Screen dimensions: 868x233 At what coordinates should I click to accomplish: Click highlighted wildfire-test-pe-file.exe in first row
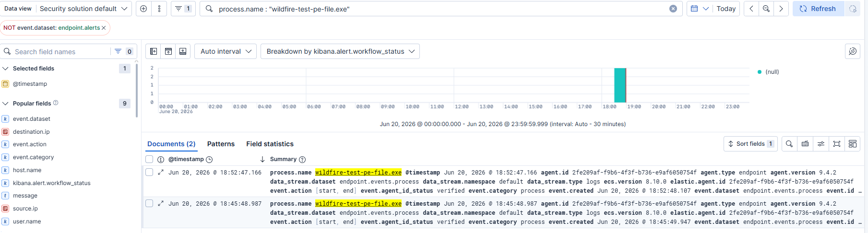tap(358, 173)
